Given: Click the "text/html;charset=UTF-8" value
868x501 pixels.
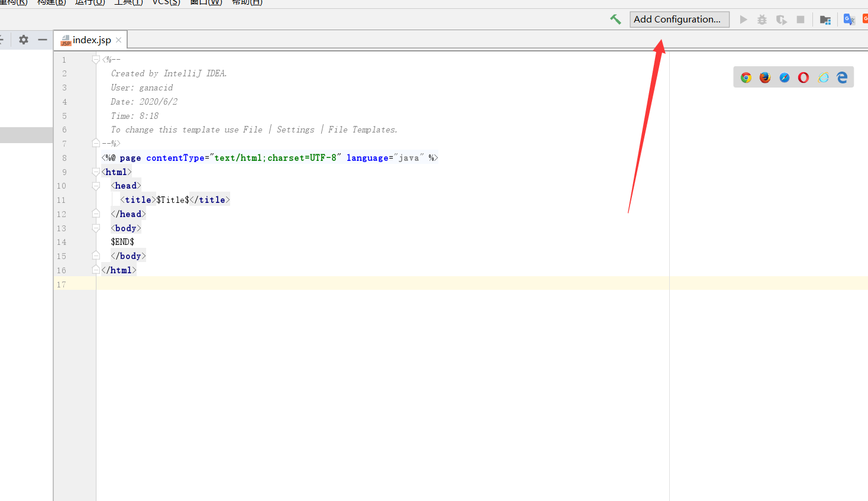Looking at the screenshot, I should click(x=275, y=158).
